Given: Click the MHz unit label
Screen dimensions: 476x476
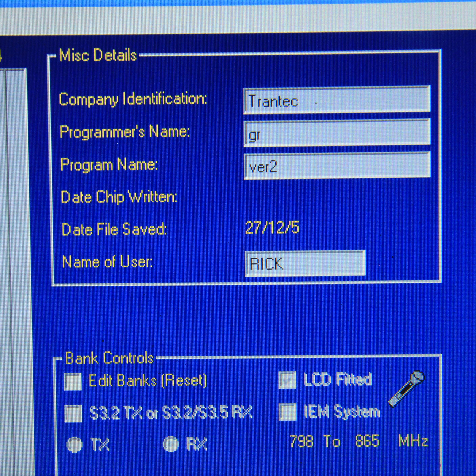Looking at the screenshot, I should pos(413,440).
